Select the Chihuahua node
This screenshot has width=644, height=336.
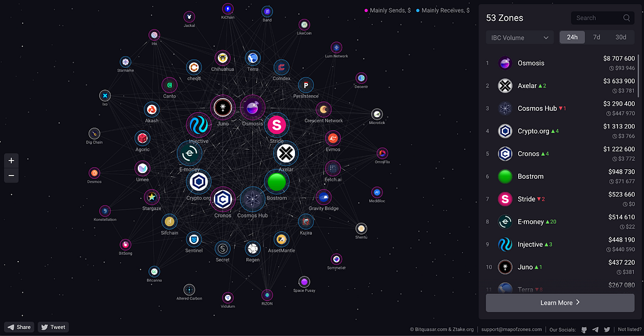223,59
